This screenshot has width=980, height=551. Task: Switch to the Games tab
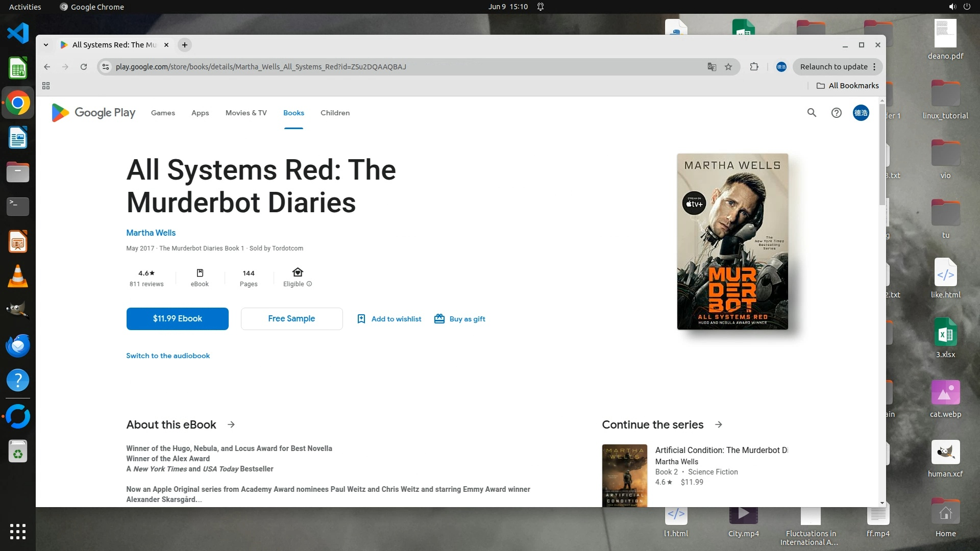[x=163, y=113]
